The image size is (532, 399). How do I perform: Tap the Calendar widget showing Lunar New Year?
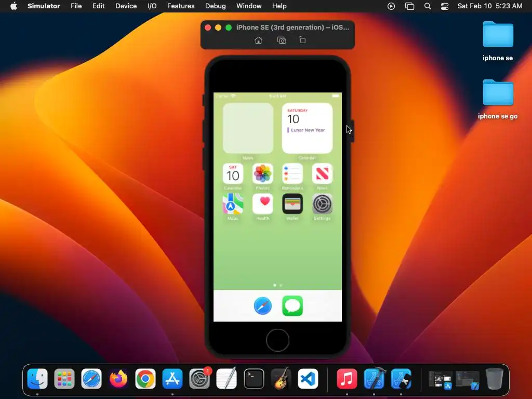point(307,128)
